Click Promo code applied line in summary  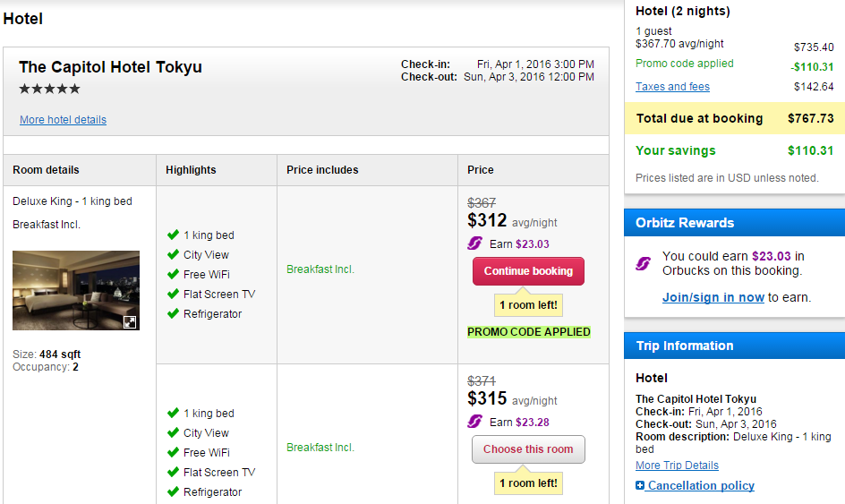point(685,63)
